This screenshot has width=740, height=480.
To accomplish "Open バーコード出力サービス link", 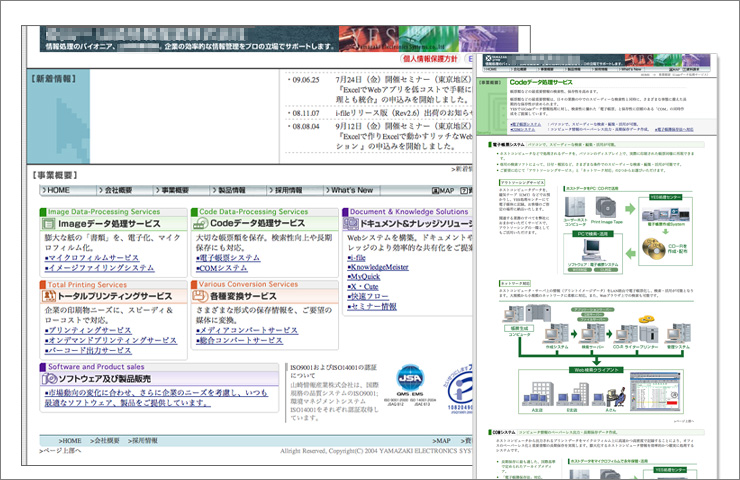I will pos(88,350).
